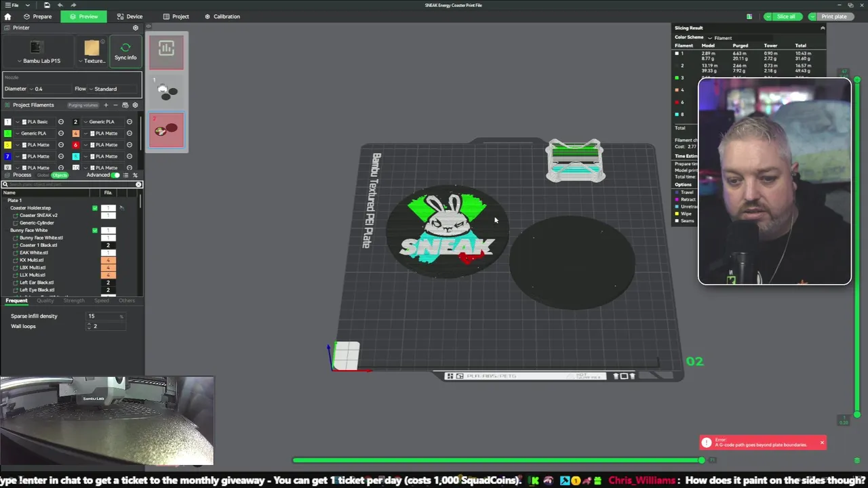
Task: Edit the PLA Basic filament 1 preset
Action: (x=61, y=122)
